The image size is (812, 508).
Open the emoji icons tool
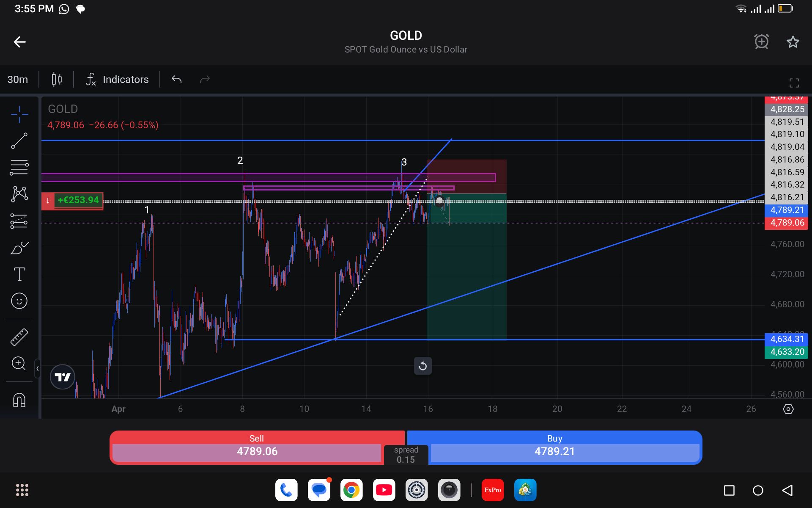(19, 301)
